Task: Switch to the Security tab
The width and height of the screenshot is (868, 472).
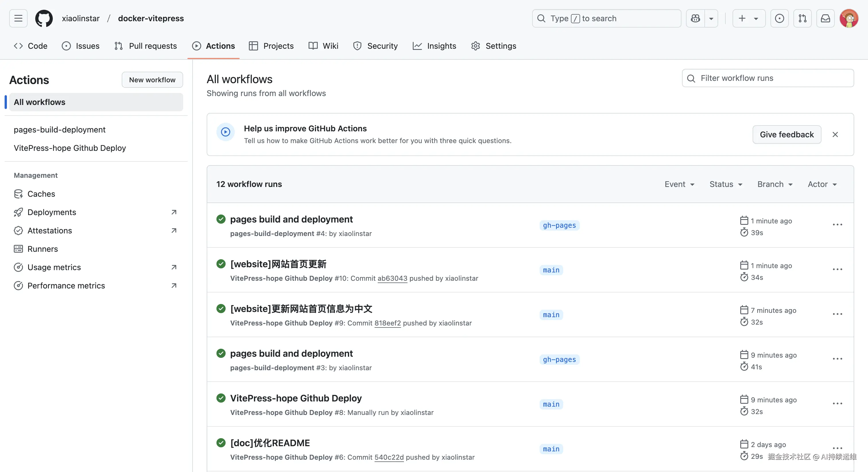Action: [x=375, y=46]
